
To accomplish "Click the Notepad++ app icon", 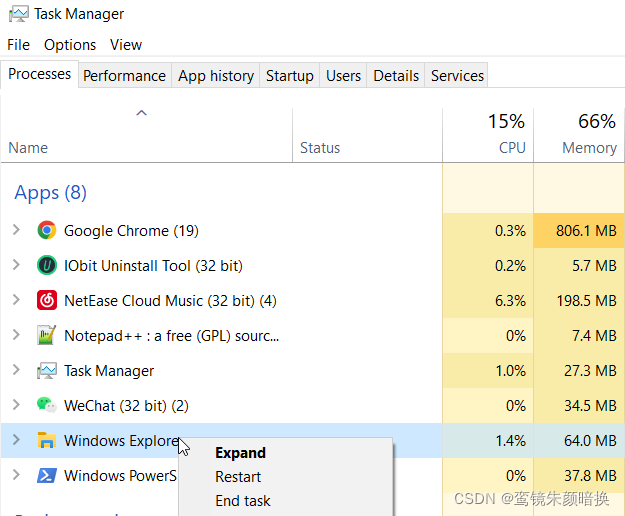I will 47,335.
